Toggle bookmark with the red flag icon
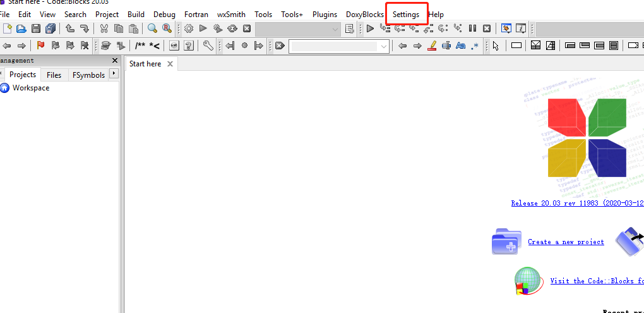644x313 pixels. click(x=40, y=46)
